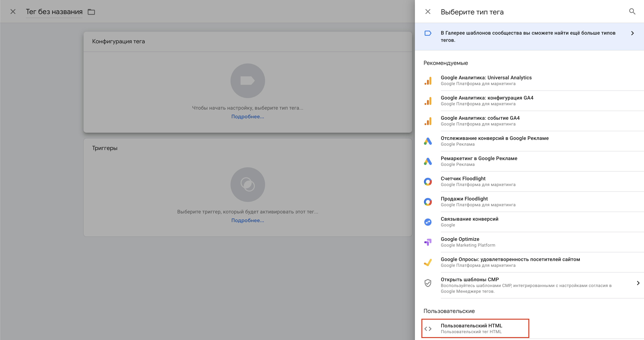The image size is (644, 340).
Task: Click the Google Ads conversion tracking icon
Action: pos(428,141)
